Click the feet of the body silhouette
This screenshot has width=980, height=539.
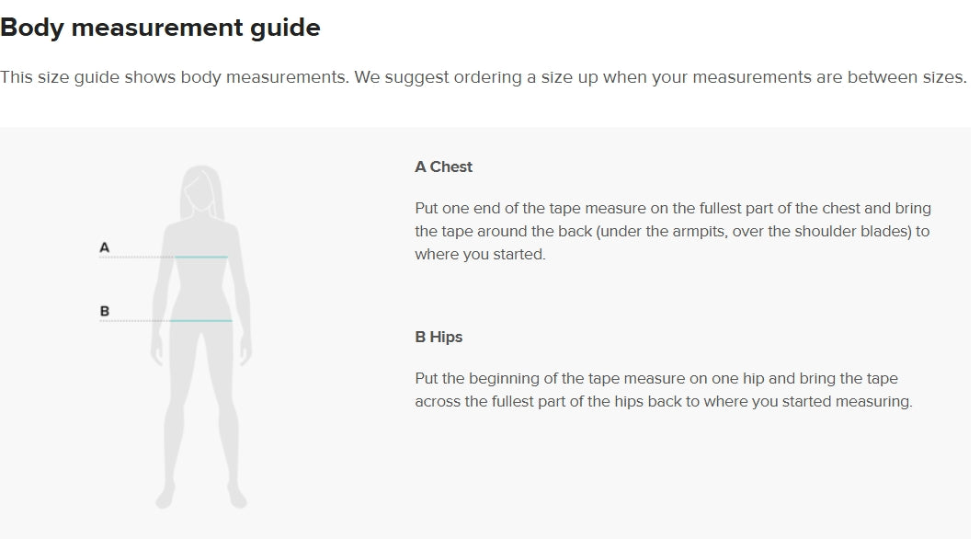(x=200, y=497)
